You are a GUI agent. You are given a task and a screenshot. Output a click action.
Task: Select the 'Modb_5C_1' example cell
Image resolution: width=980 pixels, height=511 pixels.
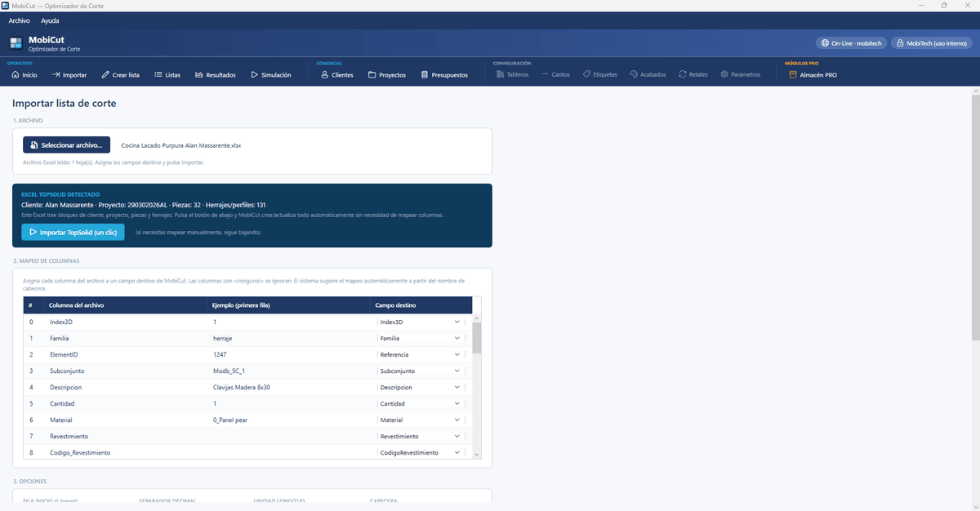click(229, 371)
